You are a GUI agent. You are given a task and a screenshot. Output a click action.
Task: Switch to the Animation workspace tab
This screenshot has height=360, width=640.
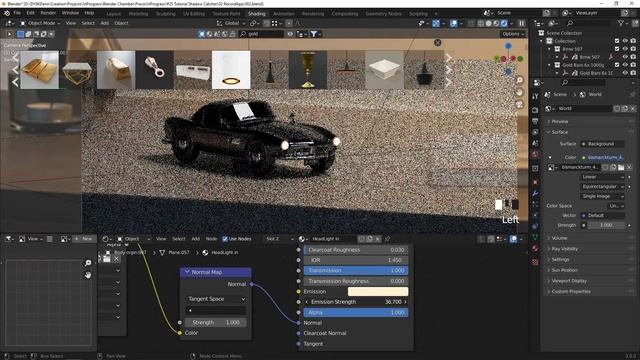[x=284, y=13]
